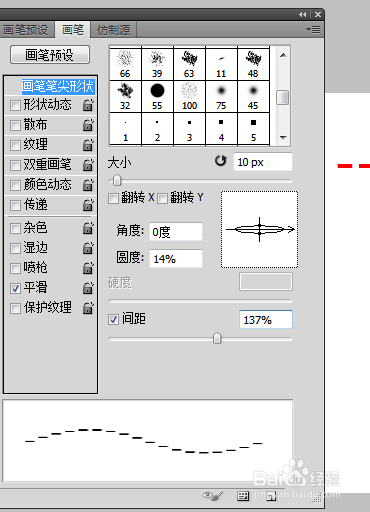The width and height of the screenshot is (370, 512).
Task: Open the Preset Manager icon at the bottom
Action: click(243, 496)
